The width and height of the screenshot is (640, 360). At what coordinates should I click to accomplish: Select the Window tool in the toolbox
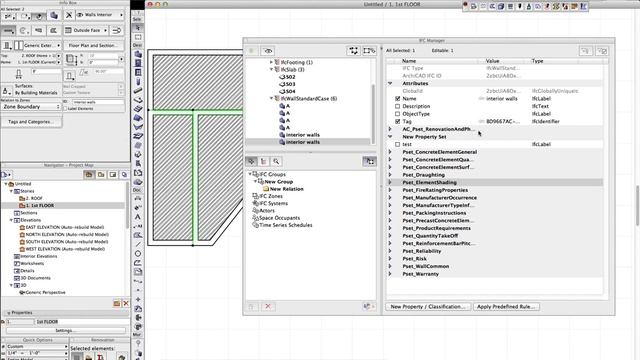(x=138, y=72)
